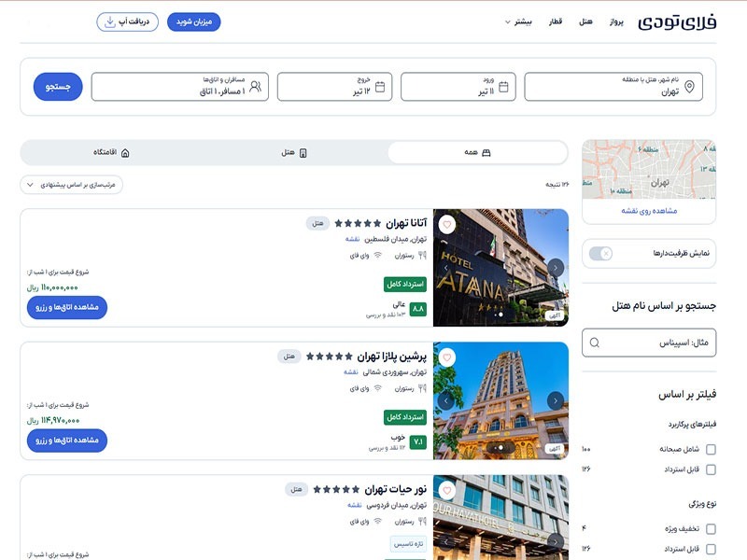Open the پرواز flights menu item

616,21
